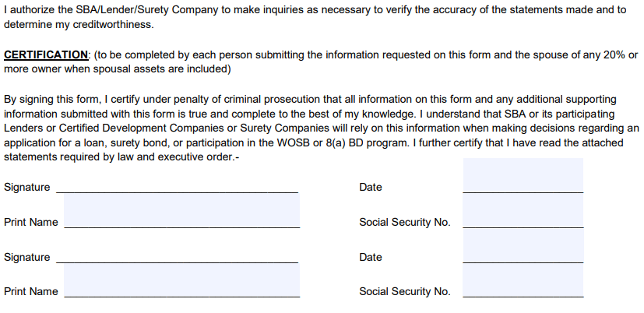The height and width of the screenshot is (313, 644).
Task: Click the first 'Signature' label
Action: (27, 188)
